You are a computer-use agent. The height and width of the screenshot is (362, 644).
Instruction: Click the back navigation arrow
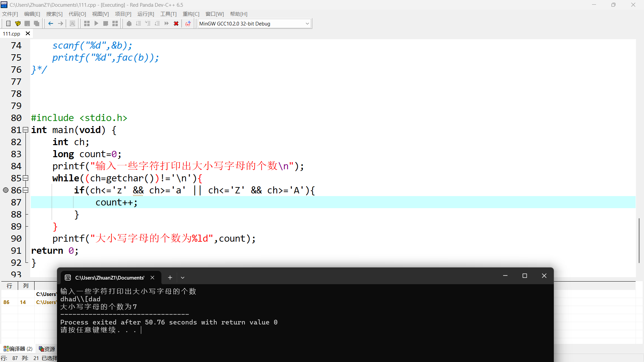(x=51, y=23)
